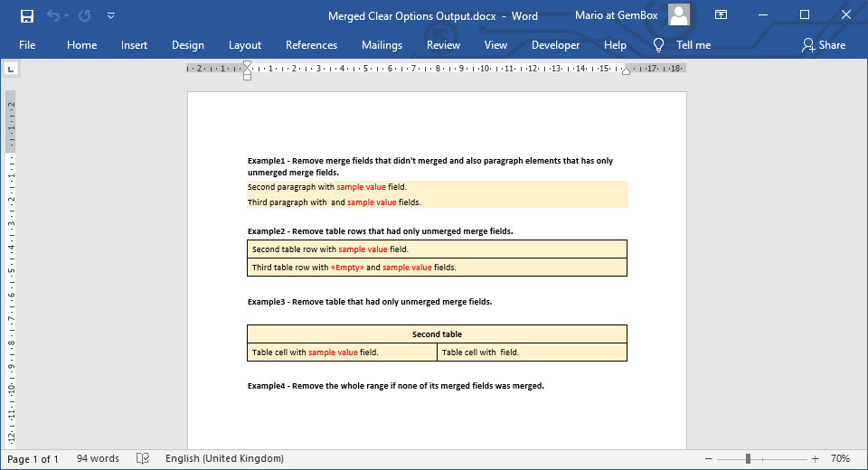Image resolution: width=868 pixels, height=470 pixels.
Task: Click the 94 words count indicator
Action: [98, 459]
